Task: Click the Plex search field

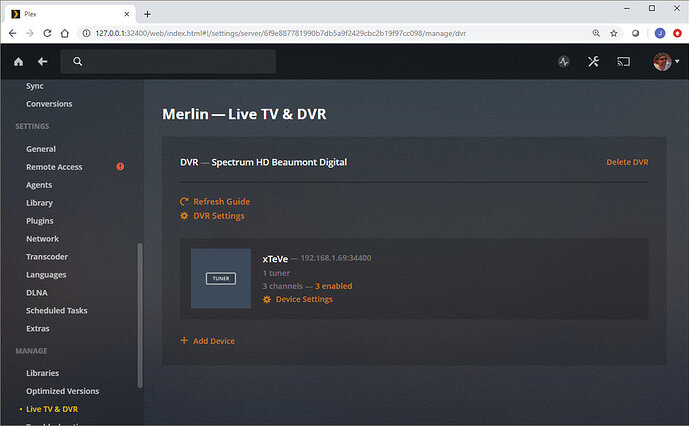Action: 168,62
